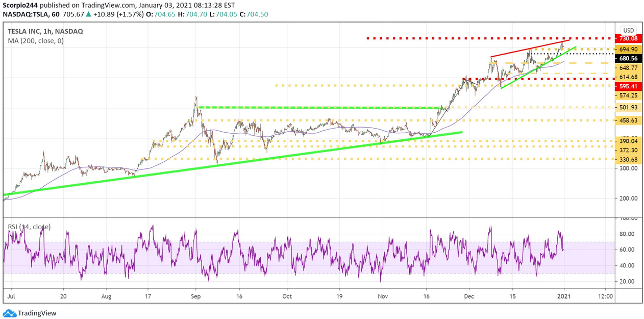
Task: Click the 614.68 price level label
Action: tap(628, 77)
